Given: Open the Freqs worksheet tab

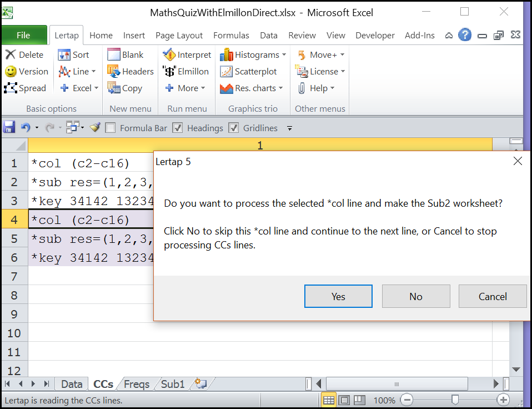Looking at the screenshot, I should (x=137, y=384).
